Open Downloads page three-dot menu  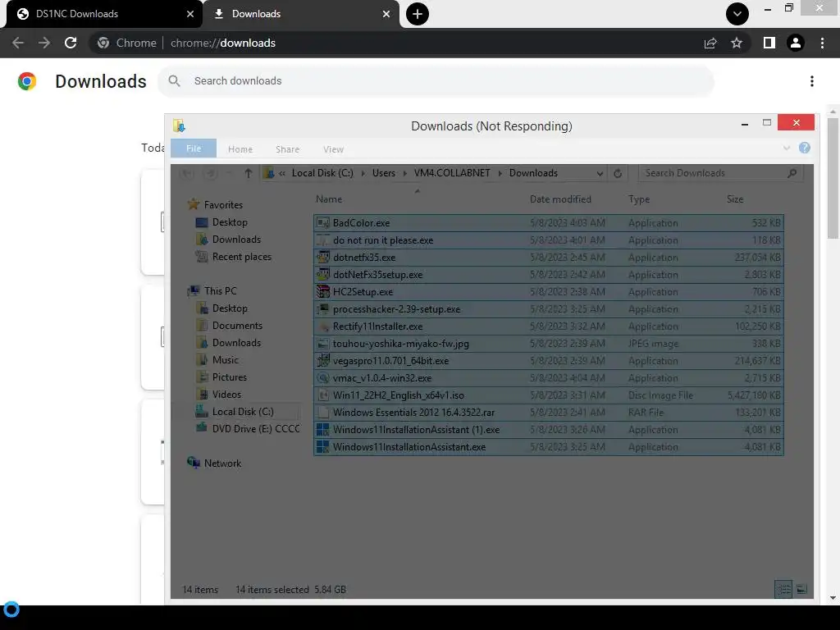pos(812,81)
